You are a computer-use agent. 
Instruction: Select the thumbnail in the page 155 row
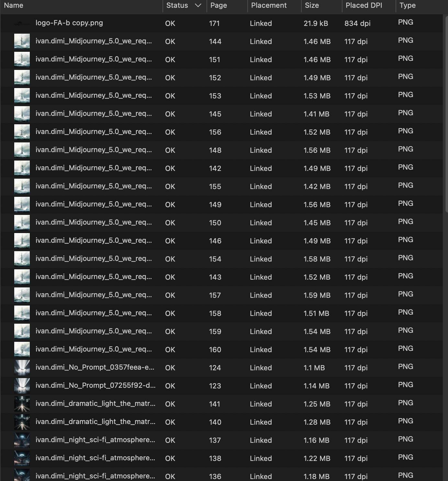coord(22,186)
